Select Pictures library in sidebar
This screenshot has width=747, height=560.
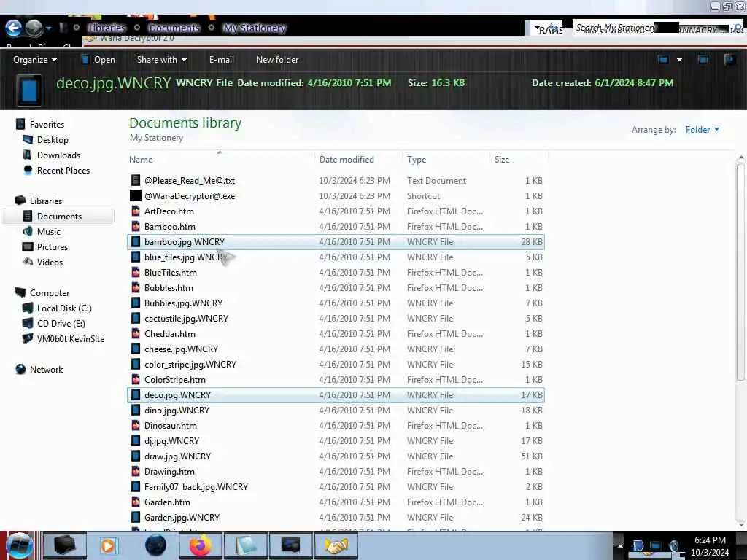[x=53, y=246]
